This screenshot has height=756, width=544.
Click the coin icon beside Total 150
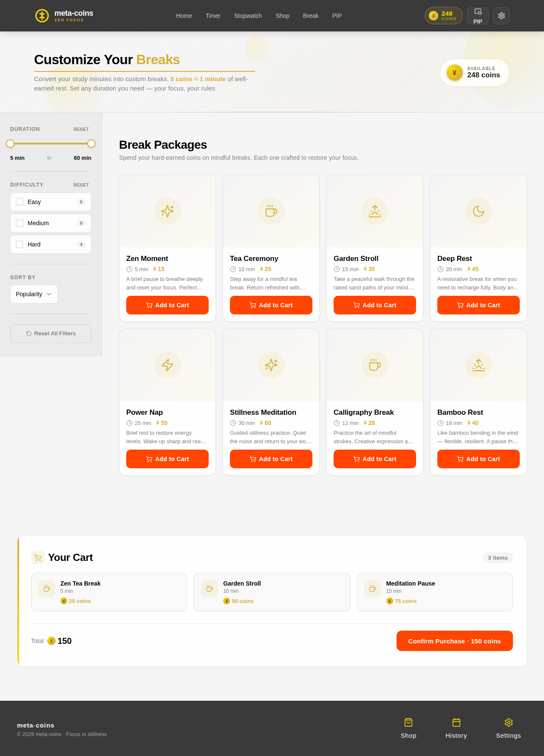51,641
